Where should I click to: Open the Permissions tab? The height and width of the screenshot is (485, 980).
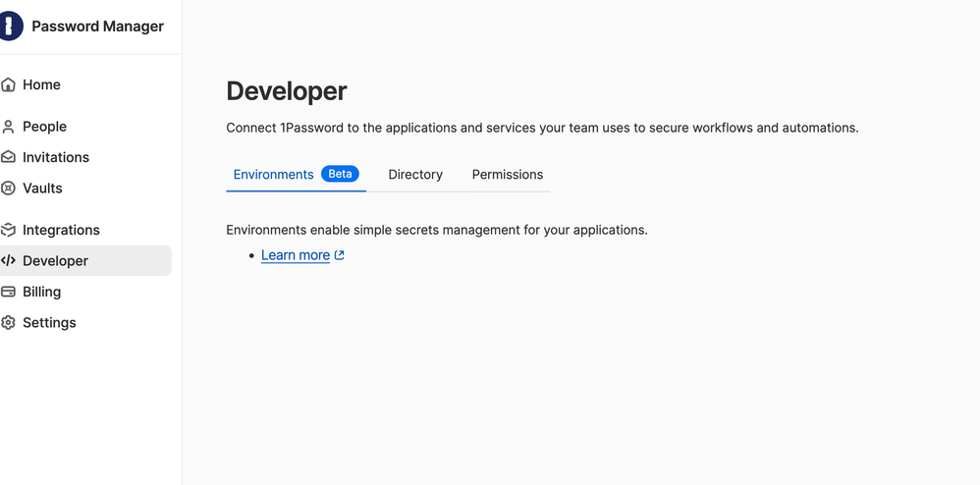pyautogui.click(x=507, y=175)
